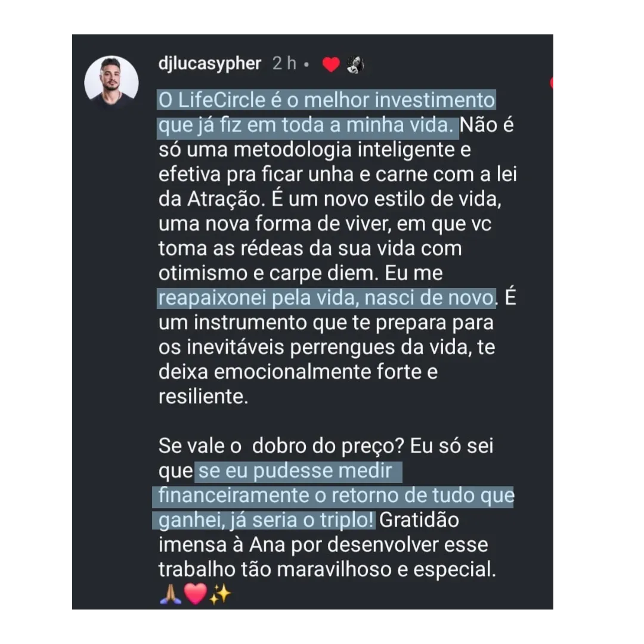644x644 pixels.
Task: Click highlighted text "O LifeCircle é o melhor investimento"
Action: click(326, 100)
